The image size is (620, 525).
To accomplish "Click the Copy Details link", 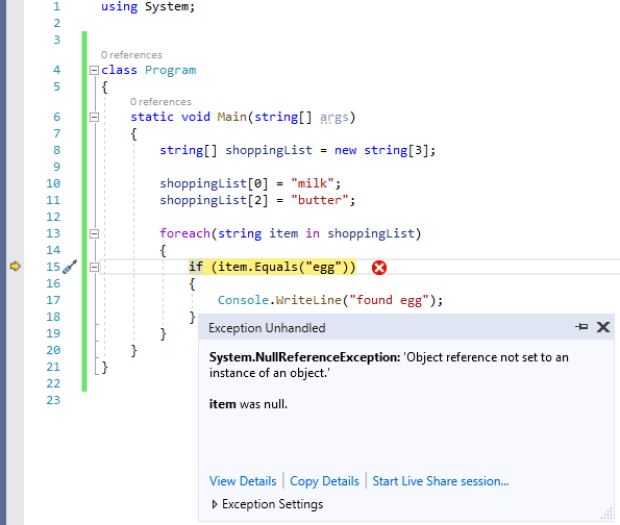I will point(325,481).
